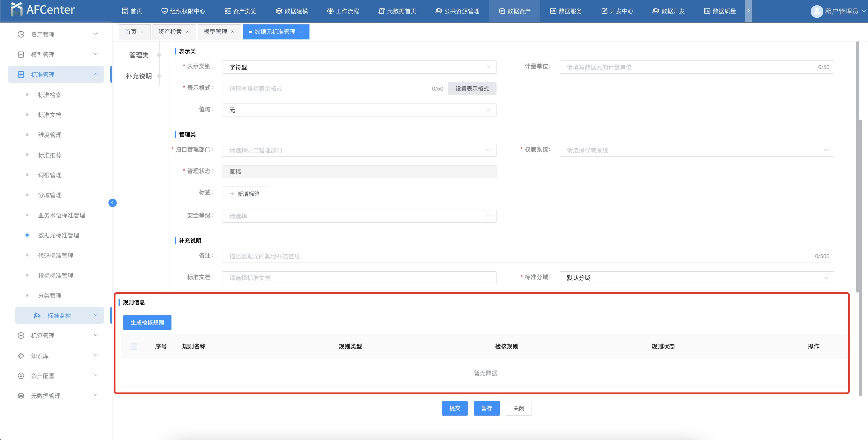Collapse the 标准管理 sidebar menu
Viewport: 868px width, 440px height.
click(x=95, y=74)
